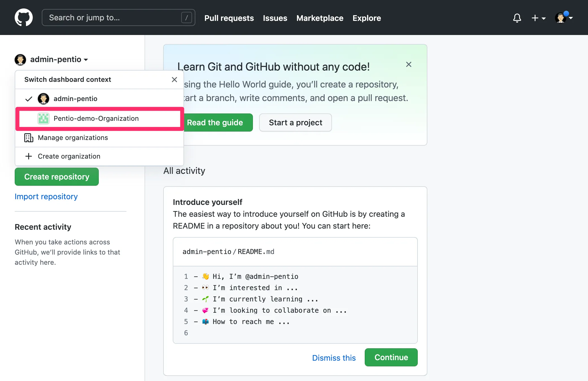Open Pull requests in top navigation

[229, 18]
